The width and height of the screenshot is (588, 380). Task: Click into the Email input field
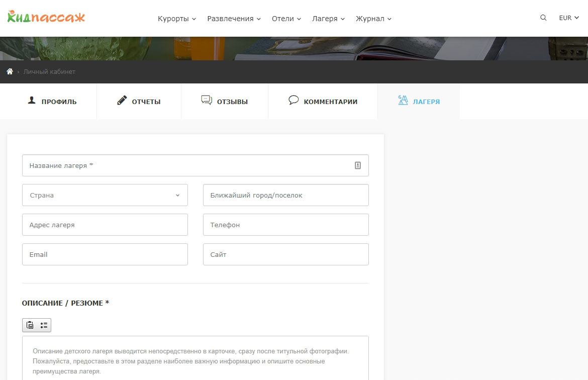105,254
